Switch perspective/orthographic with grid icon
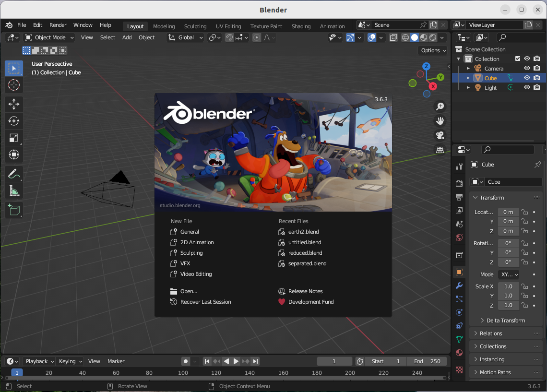Screen dimensions: 547x392 coord(440,150)
